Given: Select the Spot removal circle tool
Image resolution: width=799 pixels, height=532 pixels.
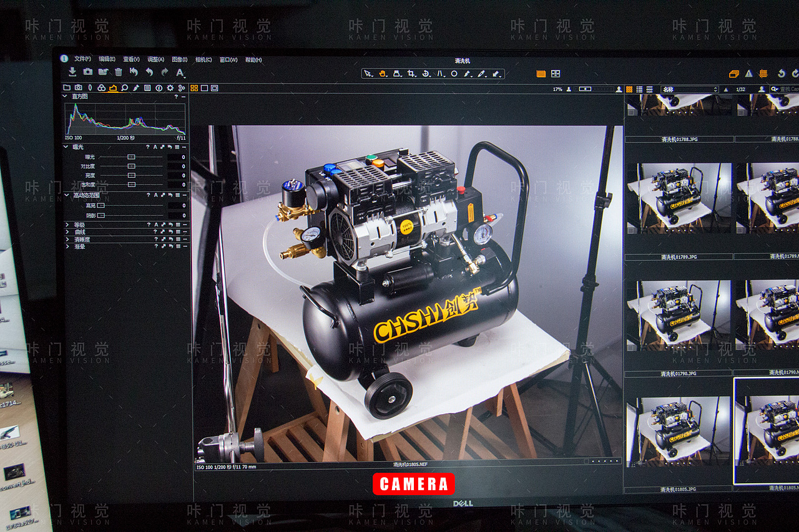Looking at the screenshot, I should [454, 74].
